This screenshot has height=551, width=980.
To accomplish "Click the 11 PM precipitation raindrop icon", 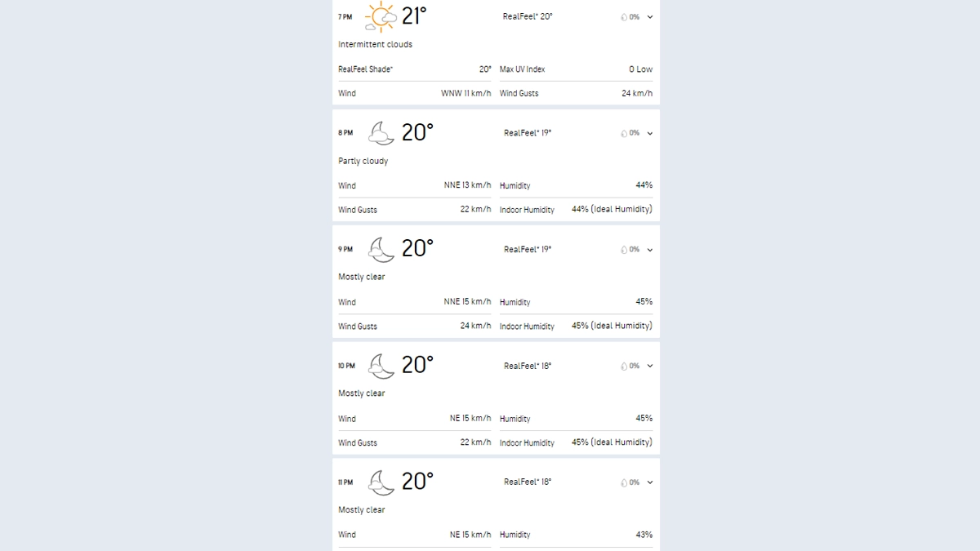I will pos(624,482).
